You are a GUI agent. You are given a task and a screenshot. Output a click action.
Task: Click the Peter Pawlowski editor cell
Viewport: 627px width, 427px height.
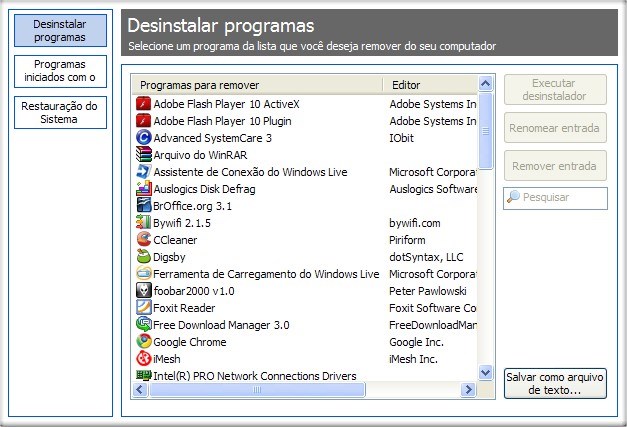(x=428, y=291)
